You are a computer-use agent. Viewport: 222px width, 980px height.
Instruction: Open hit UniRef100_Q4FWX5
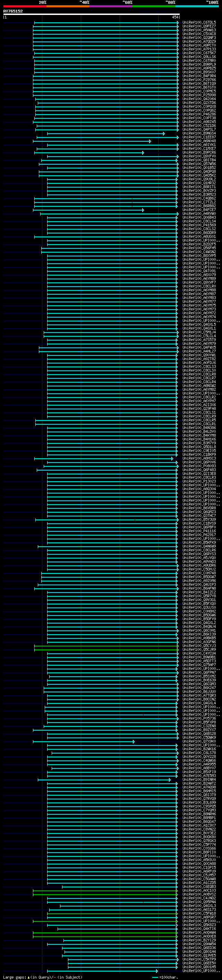pyautogui.click(x=199, y=348)
